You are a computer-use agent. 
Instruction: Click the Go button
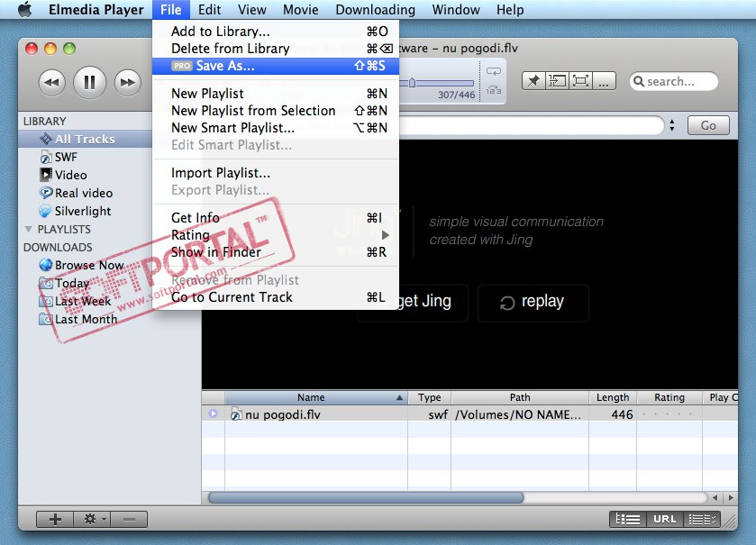click(708, 125)
